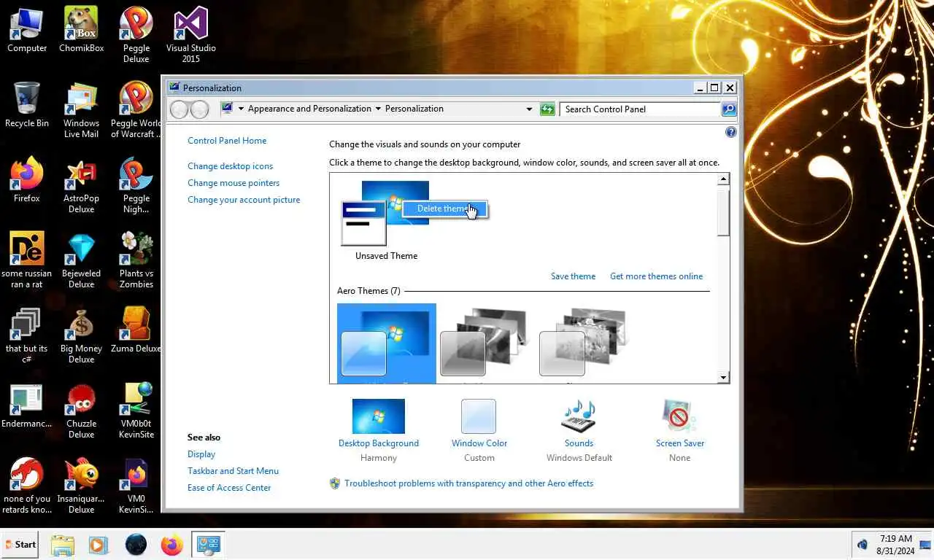This screenshot has width=934, height=560.
Task: Open the Computer desktop icon
Action: [x=27, y=30]
